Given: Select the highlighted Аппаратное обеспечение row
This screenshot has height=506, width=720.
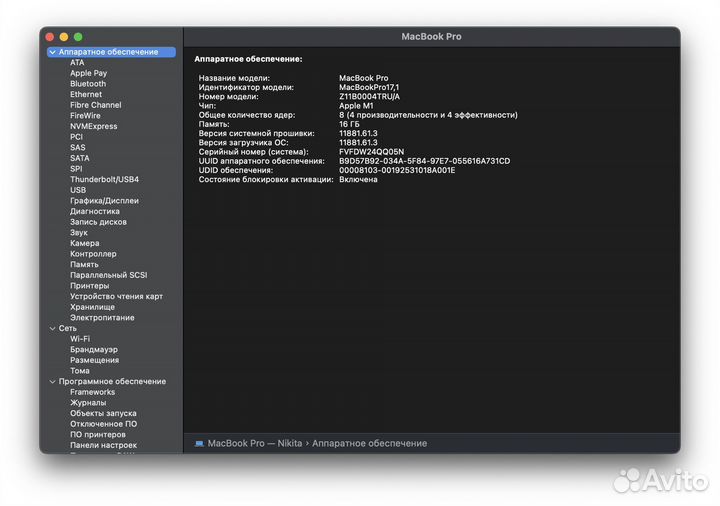Looking at the screenshot, I should (111, 52).
